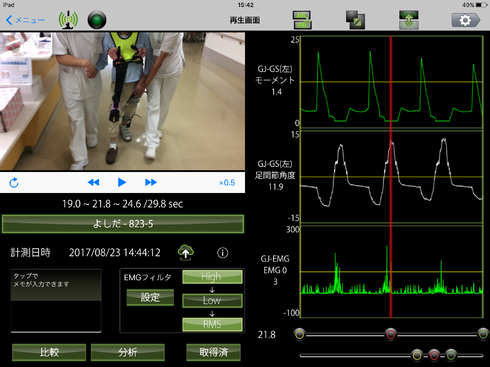Click the 取得済 button
This screenshot has height=367, width=490.
[x=213, y=352]
